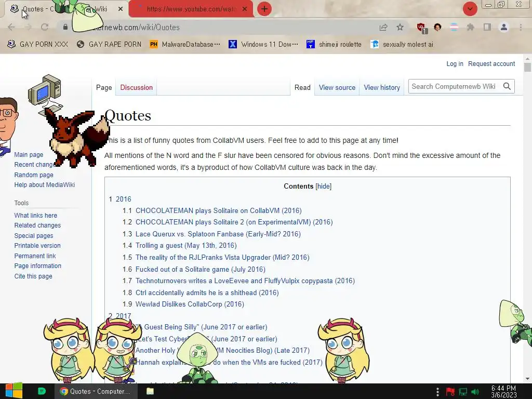This screenshot has height=399, width=532.
Task: Open Trolling a guest (May 13th, 2016)
Action: point(186,246)
